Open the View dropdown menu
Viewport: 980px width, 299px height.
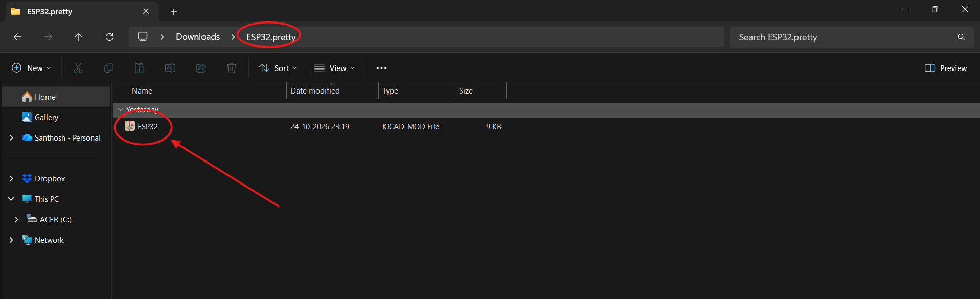[x=334, y=68]
